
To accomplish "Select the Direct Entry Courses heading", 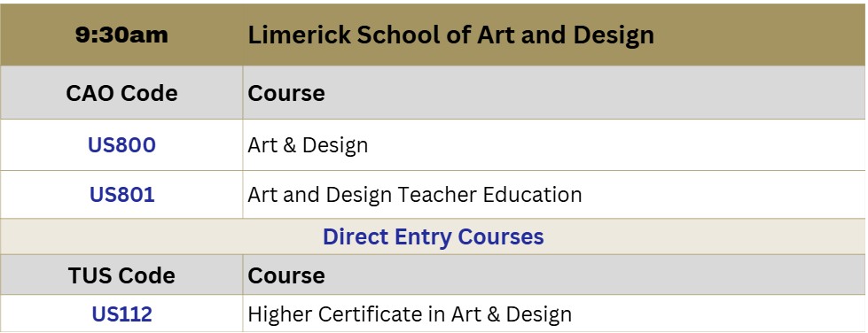I will (433, 236).
